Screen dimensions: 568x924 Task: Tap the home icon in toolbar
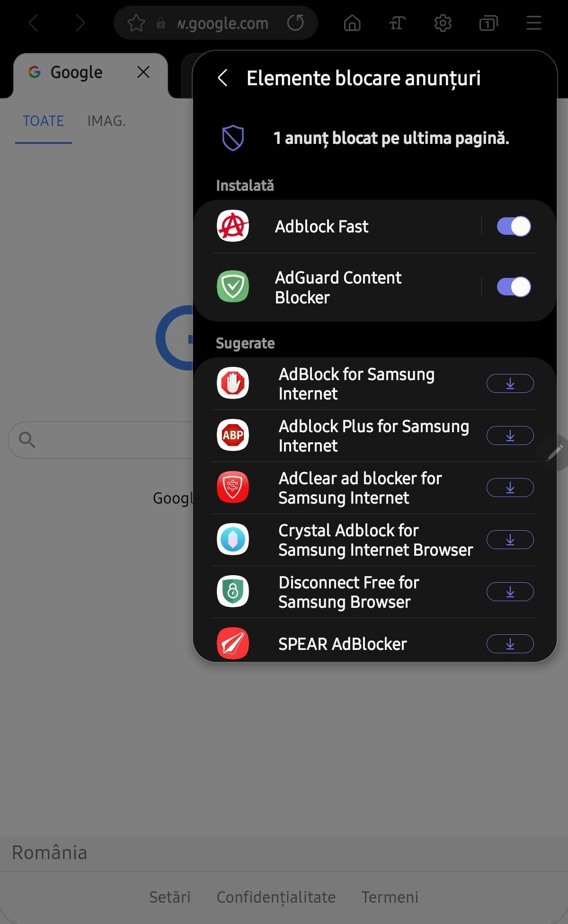click(352, 23)
